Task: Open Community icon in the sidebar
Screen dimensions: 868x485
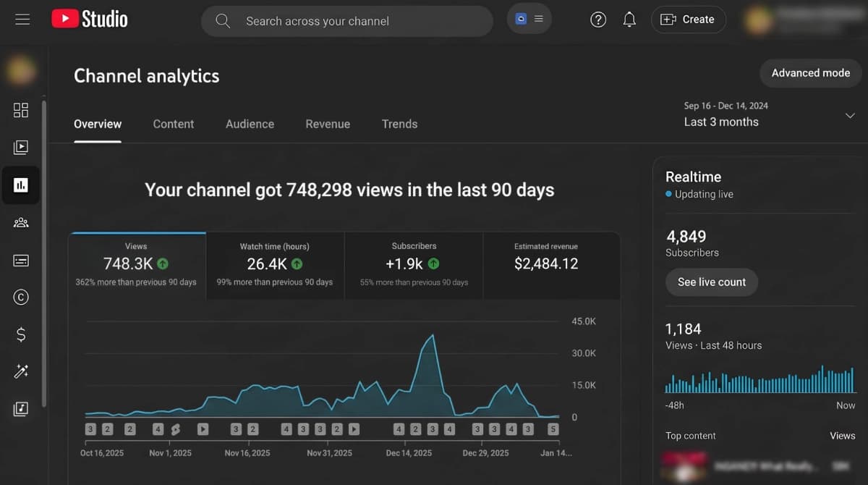Action: click(x=21, y=223)
